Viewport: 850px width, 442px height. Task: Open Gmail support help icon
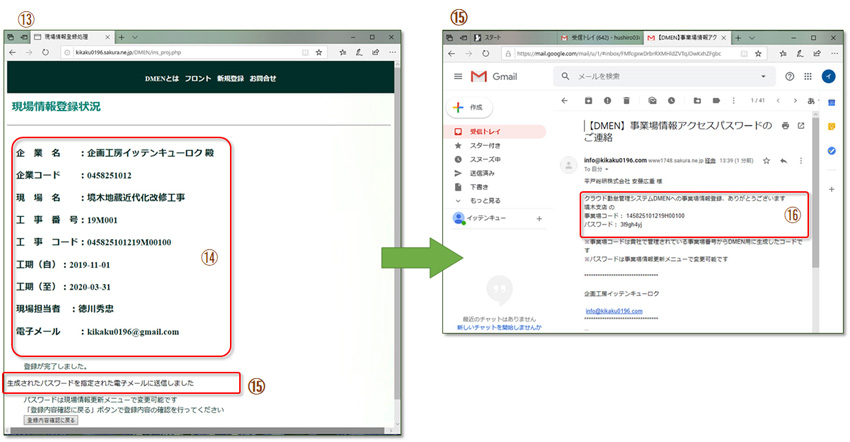[x=789, y=76]
